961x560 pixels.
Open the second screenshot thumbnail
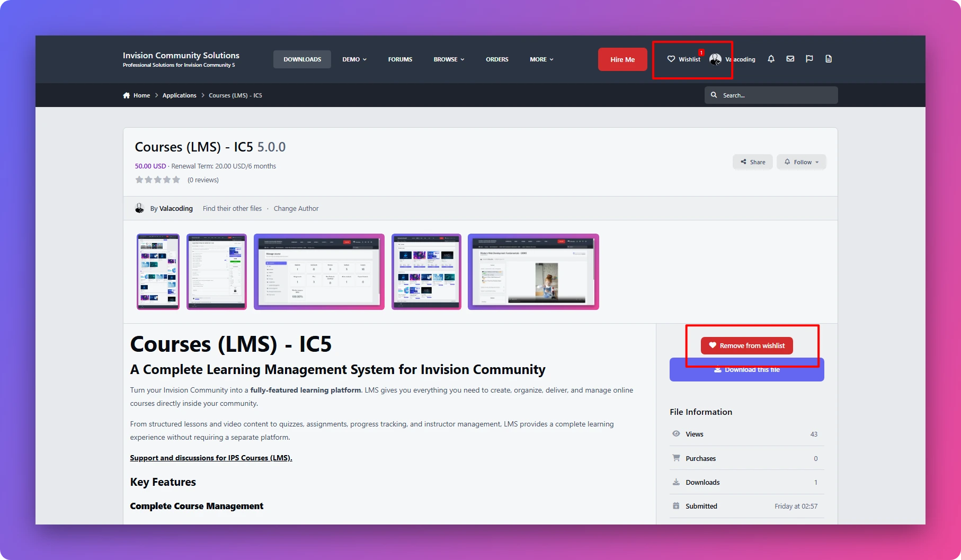point(217,272)
